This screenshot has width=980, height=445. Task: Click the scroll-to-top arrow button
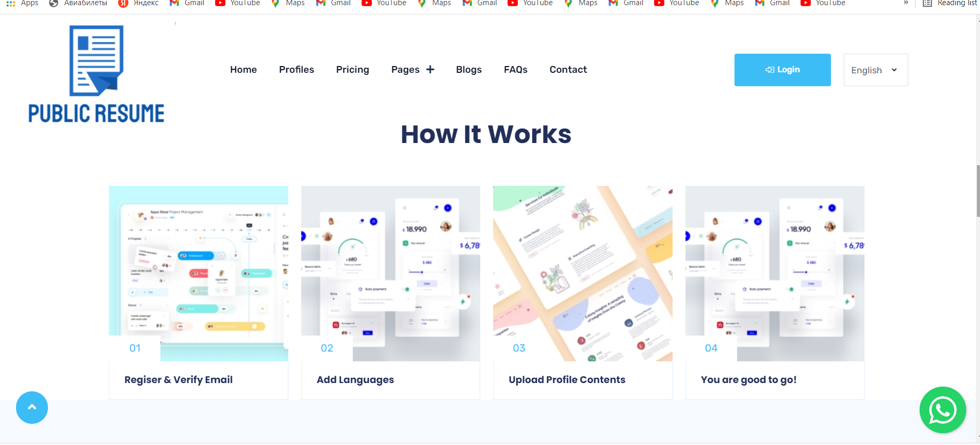click(x=32, y=407)
